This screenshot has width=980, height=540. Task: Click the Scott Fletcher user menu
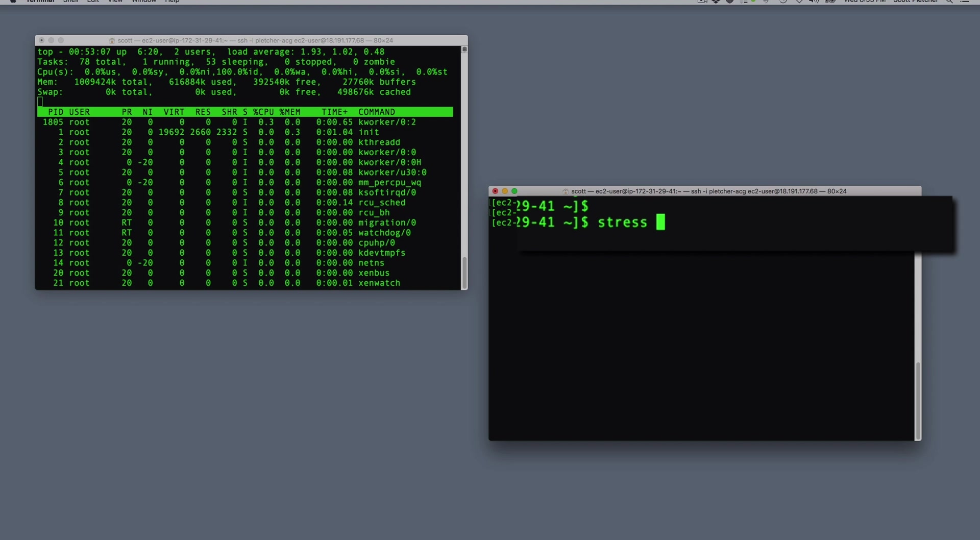(916, 2)
